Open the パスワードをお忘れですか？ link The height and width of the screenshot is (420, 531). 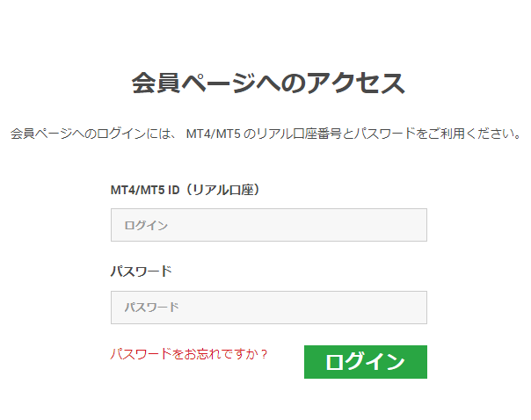[x=188, y=354]
